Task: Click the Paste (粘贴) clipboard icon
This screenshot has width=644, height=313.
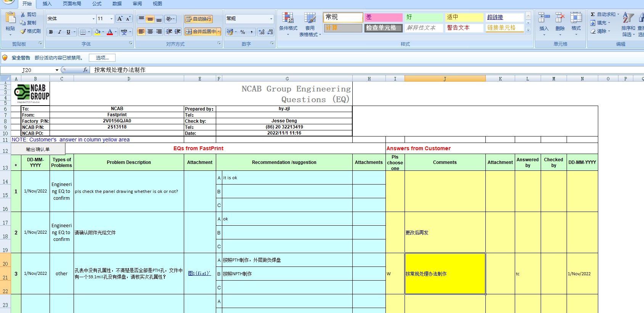Action: coord(10,18)
